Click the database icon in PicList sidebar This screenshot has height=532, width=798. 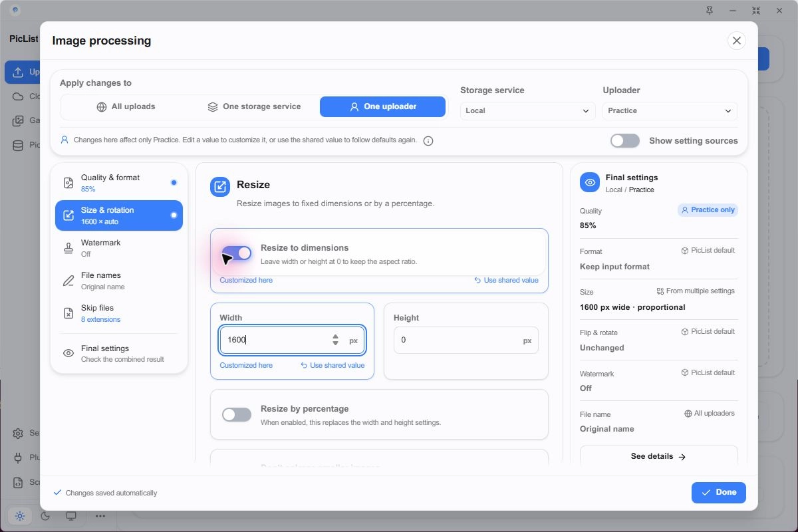pyautogui.click(x=18, y=145)
